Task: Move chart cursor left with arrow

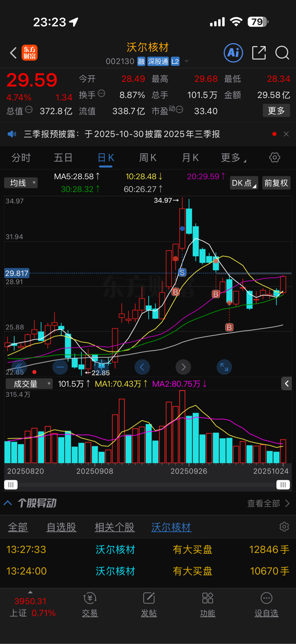Action: pyautogui.click(x=142, y=367)
